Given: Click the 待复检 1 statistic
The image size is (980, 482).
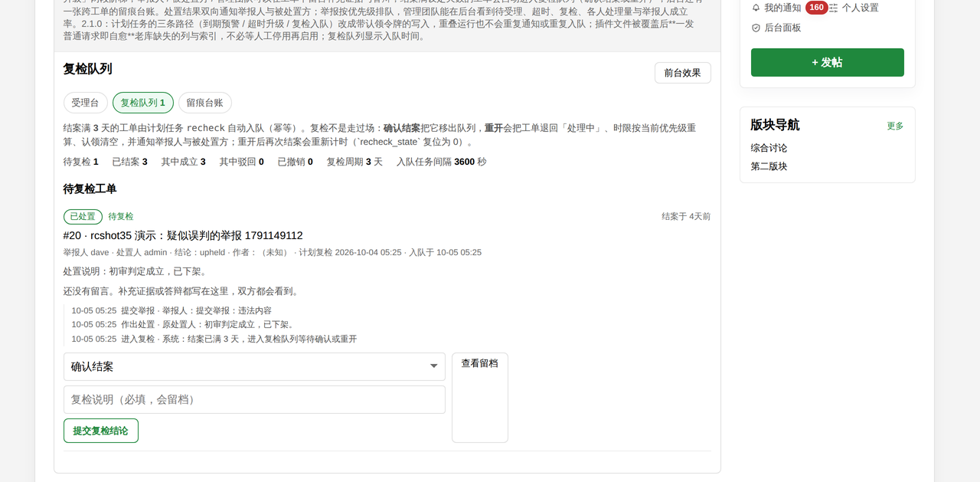Looking at the screenshot, I should click(80, 162).
